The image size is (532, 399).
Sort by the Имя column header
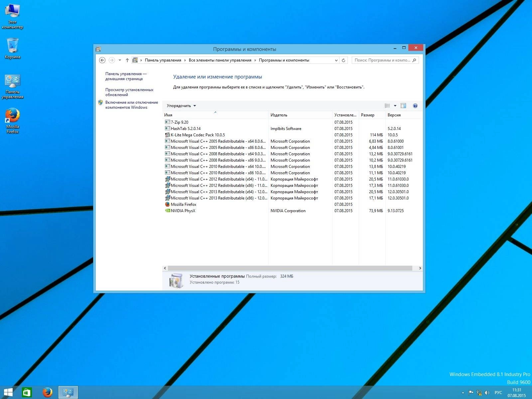215,115
